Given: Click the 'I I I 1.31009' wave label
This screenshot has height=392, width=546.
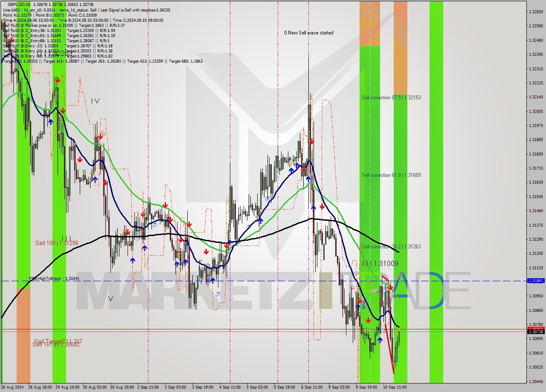Looking at the screenshot, I should (x=380, y=263).
